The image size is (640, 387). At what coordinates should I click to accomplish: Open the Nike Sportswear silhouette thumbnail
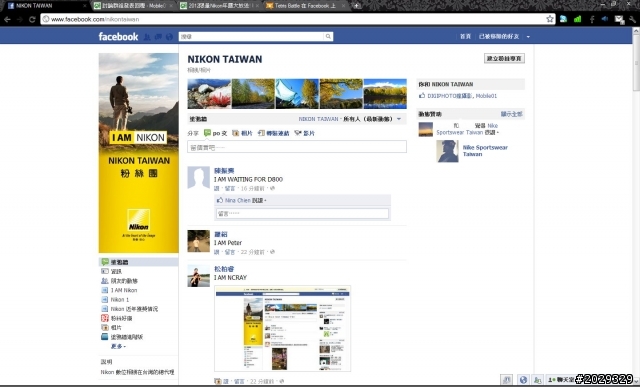click(x=447, y=151)
